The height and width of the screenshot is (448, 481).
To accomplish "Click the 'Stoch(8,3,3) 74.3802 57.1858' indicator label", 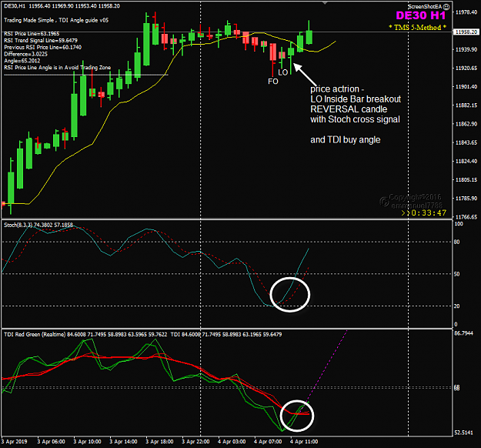I will point(38,225).
